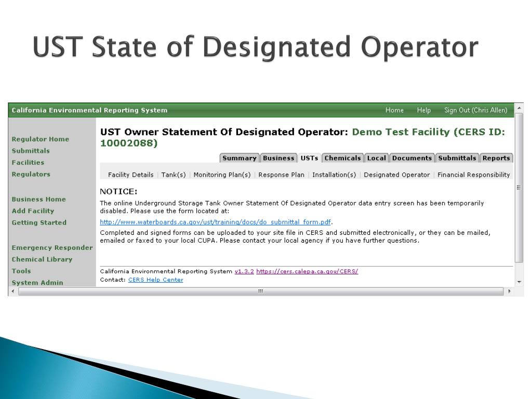Open Emergency Responder sidebar link
Viewport: 532px width, 399px height.
tap(52, 248)
